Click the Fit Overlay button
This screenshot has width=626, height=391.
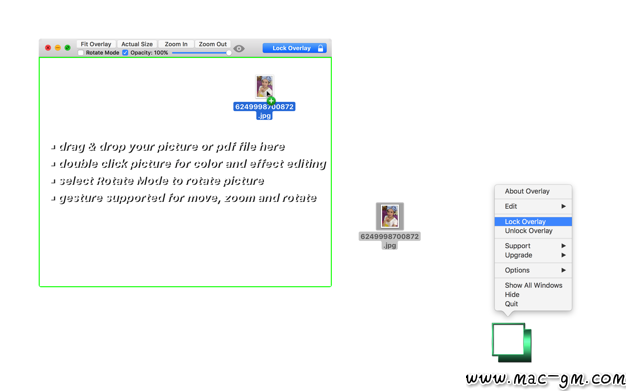point(96,44)
